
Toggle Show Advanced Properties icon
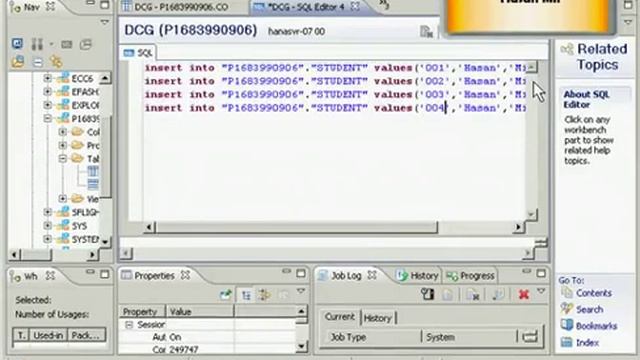click(x=265, y=295)
